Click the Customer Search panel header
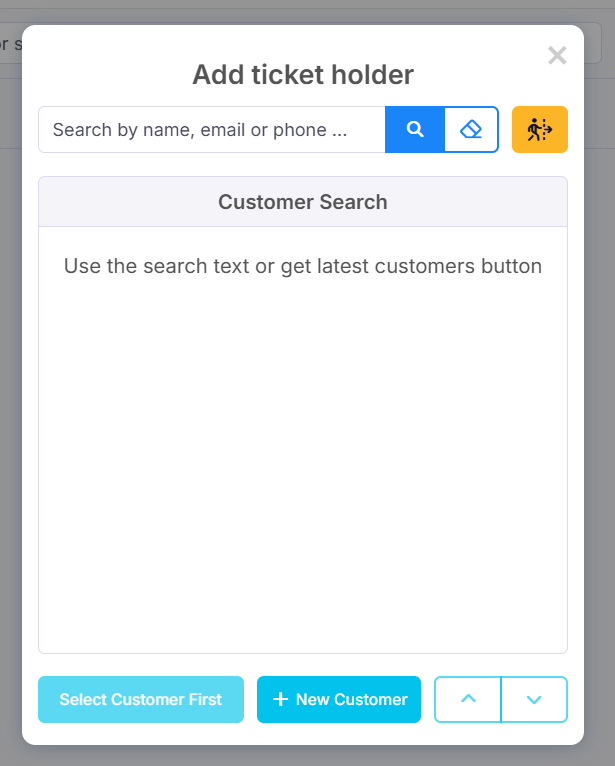615x766 pixels. pyautogui.click(x=303, y=202)
